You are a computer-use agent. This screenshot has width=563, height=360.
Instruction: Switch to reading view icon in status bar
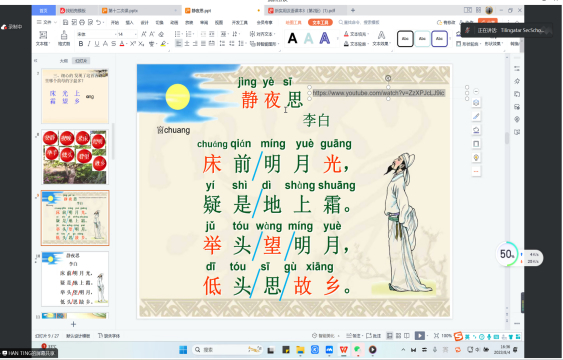click(406, 336)
